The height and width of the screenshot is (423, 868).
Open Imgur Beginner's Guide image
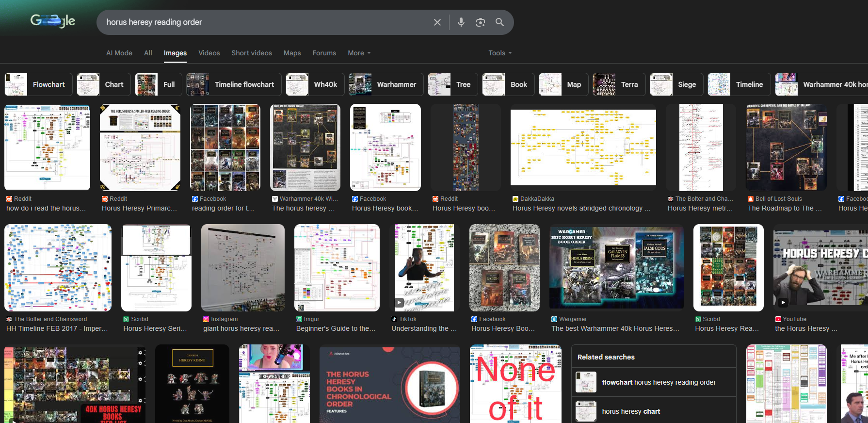337,268
